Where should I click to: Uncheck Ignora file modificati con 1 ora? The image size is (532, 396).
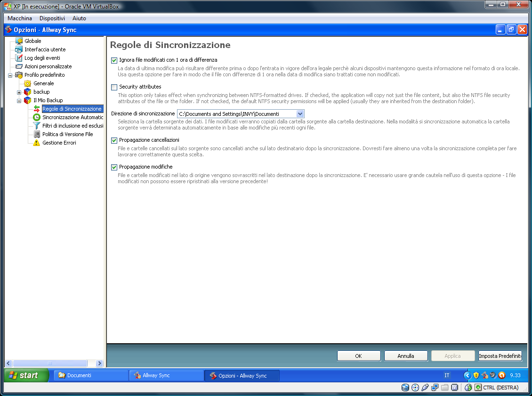(114, 60)
